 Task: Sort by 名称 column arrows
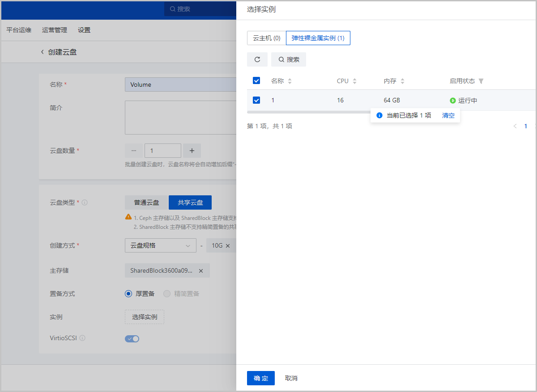coord(290,81)
